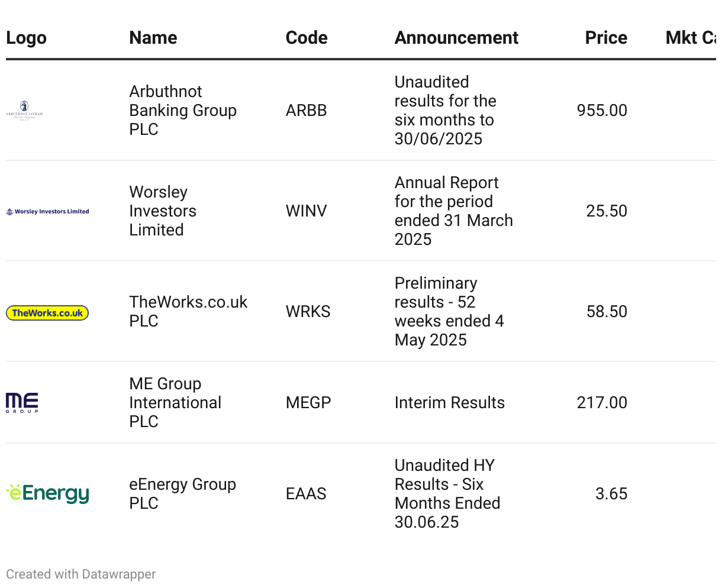Image resolution: width=722 pixels, height=588 pixels.
Task: Click the yellow TheWorks.co.uk logo
Action: pos(47,313)
